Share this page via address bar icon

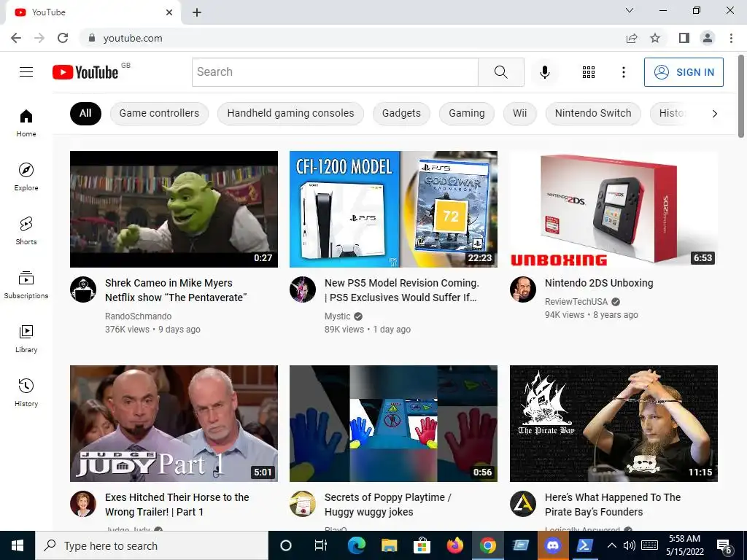(x=632, y=38)
